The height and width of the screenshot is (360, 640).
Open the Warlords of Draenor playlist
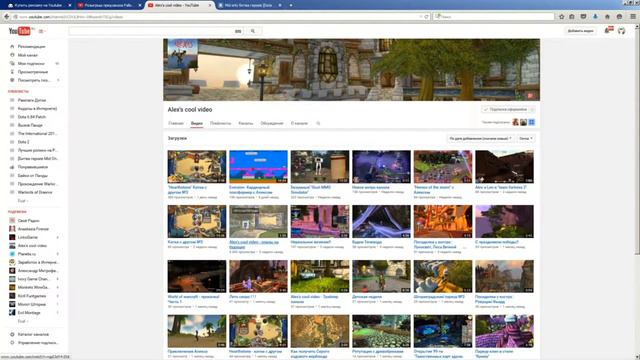pos(35,192)
